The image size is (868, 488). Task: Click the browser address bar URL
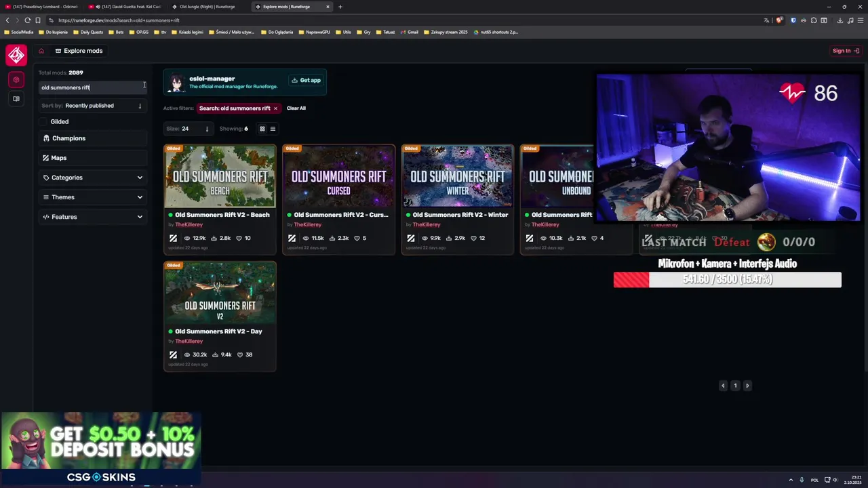(x=119, y=20)
